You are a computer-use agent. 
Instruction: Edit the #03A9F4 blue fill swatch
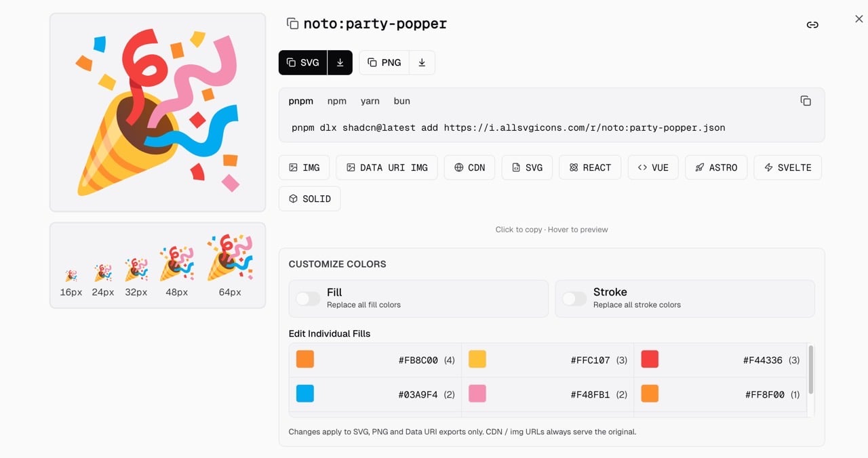[x=305, y=394]
